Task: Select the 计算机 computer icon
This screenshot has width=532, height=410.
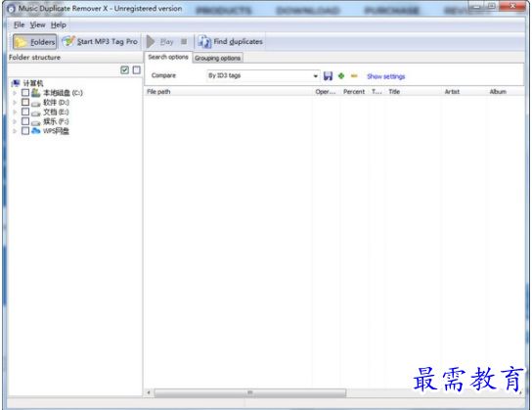Action: coord(16,83)
